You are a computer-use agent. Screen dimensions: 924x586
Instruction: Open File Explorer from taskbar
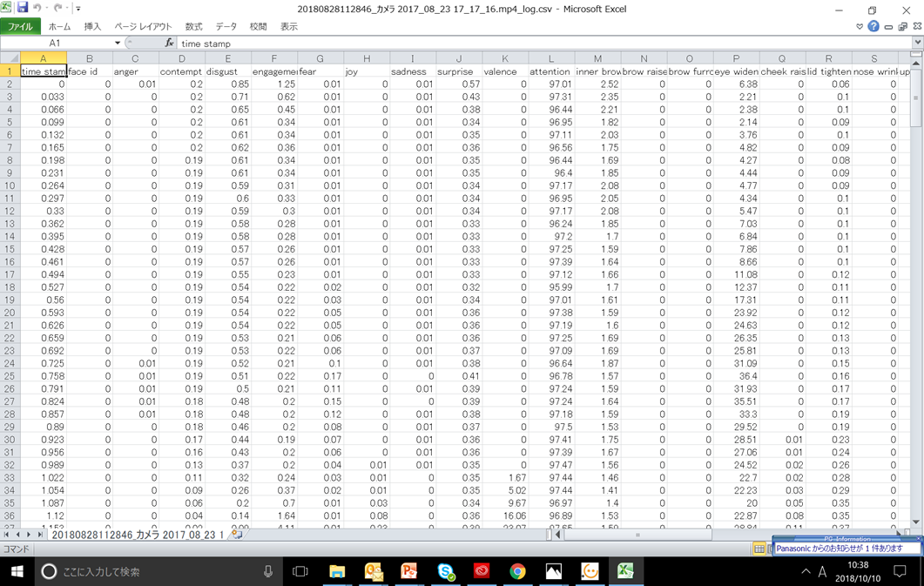click(x=337, y=571)
